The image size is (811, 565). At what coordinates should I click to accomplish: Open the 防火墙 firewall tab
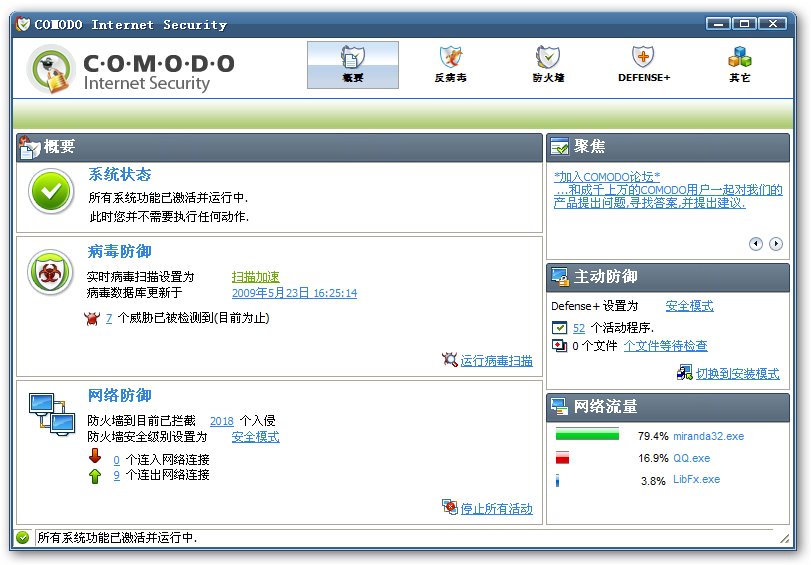point(548,65)
